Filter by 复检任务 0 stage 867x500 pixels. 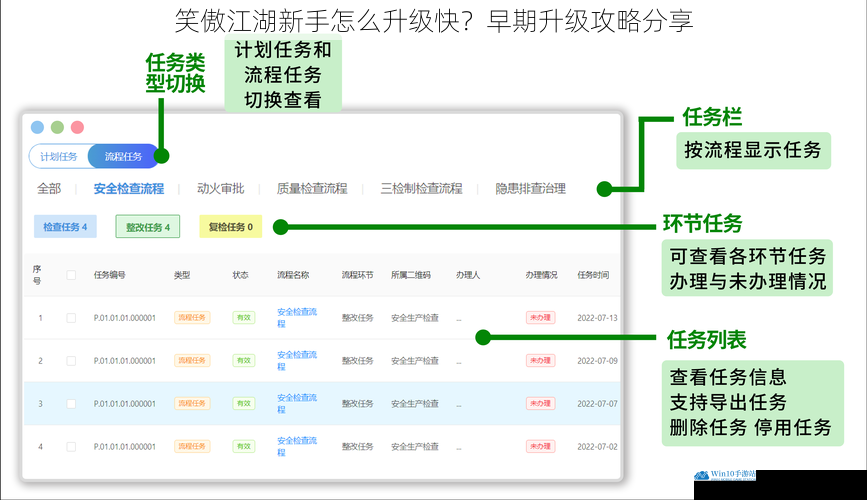pos(231,227)
